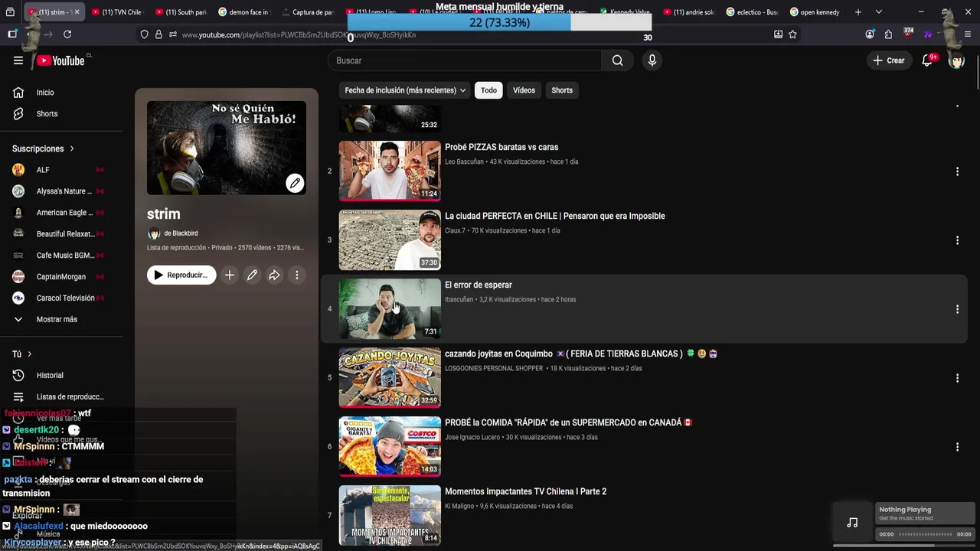Open La ciudad PERFECTA en CHILE title
The height and width of the screenshot is (551, 980).
555,217
